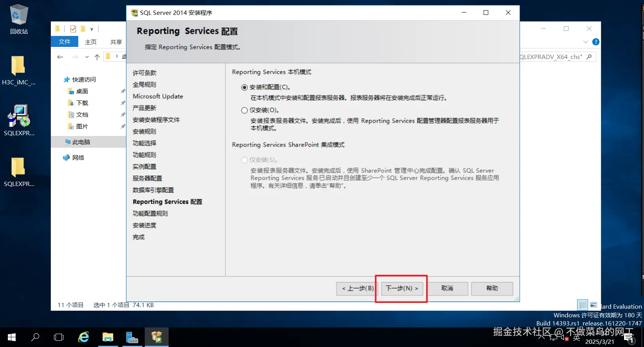Click Explorer forward navigation arrow
The image size is (644, 347).
click(75, 57)
